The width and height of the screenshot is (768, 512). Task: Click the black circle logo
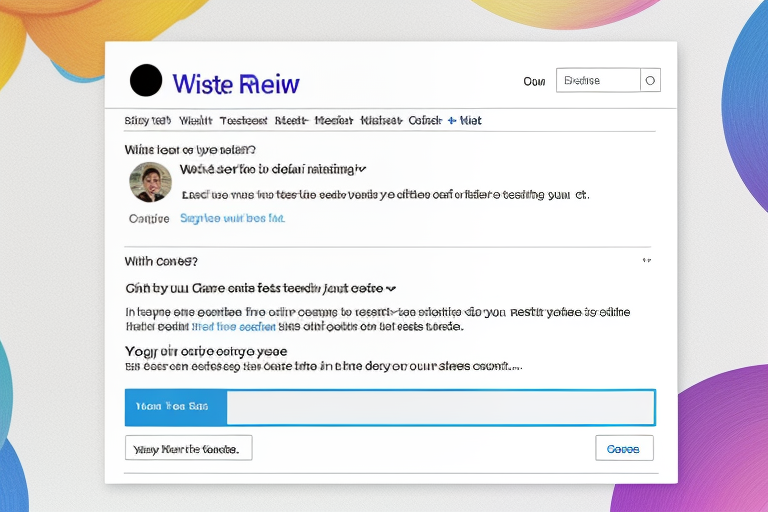pyautogui.click(x=146, y=80)
